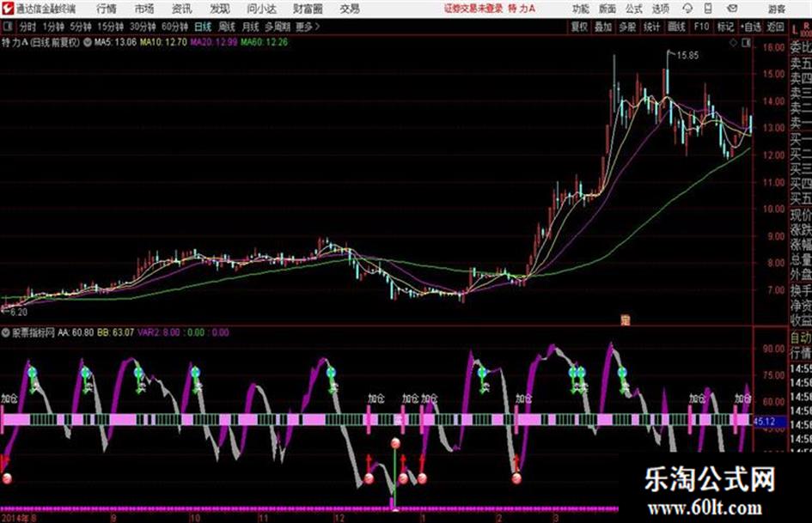Click the 股票指标网 indicator name
Viewport: 812px width, 523px height.
[34, 332]
